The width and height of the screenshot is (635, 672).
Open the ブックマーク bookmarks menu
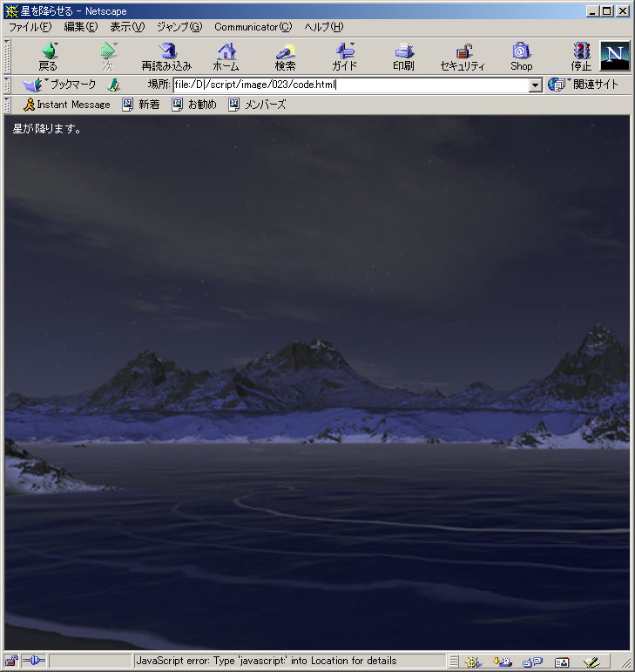59,85
